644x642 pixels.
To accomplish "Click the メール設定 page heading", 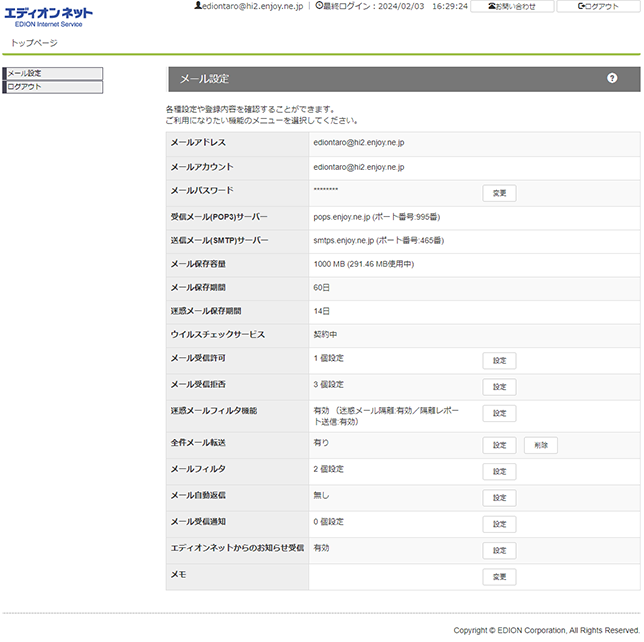I will (205, 79).
